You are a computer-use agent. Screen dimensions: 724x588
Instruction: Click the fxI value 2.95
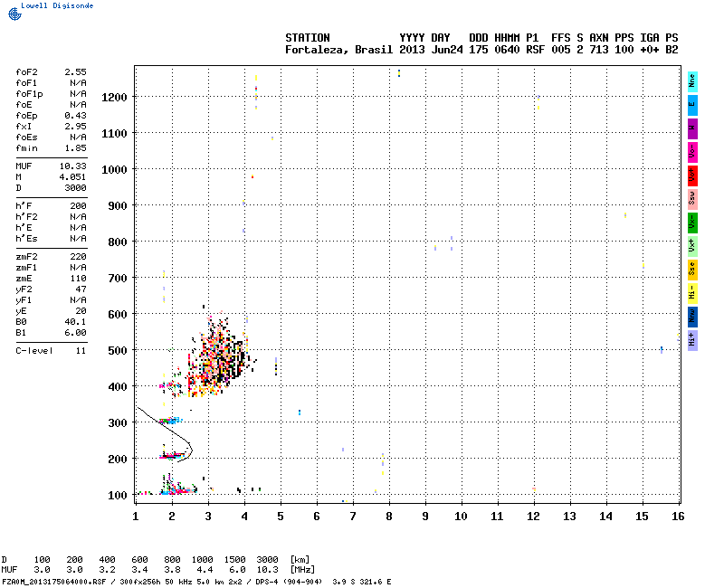coord(75,127)
